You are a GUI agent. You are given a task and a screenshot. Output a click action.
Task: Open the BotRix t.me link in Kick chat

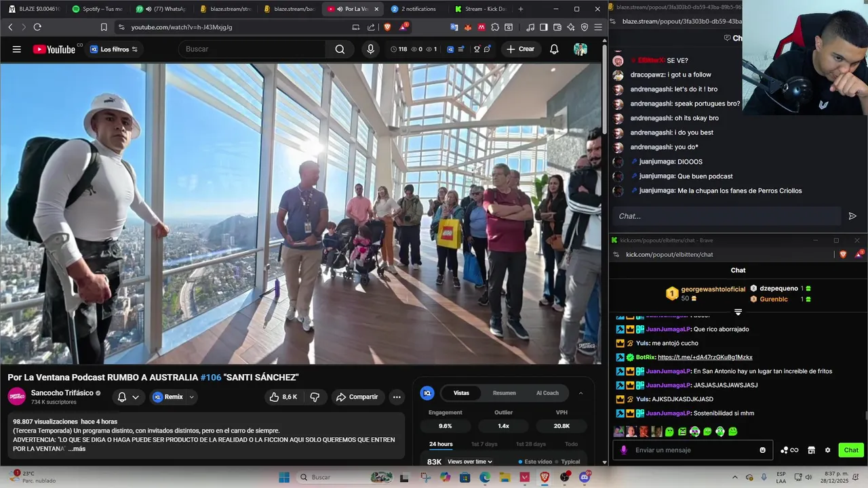[705, 357]
